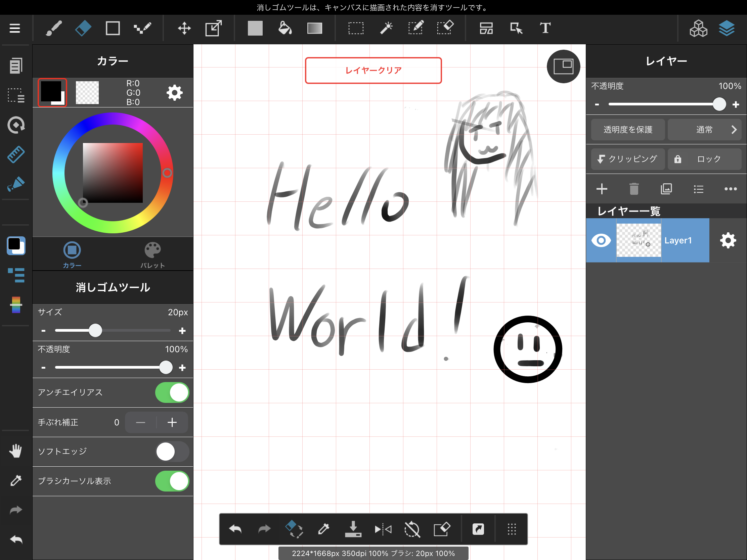Hide Layer1 using the eye icon

coord(601,240)
